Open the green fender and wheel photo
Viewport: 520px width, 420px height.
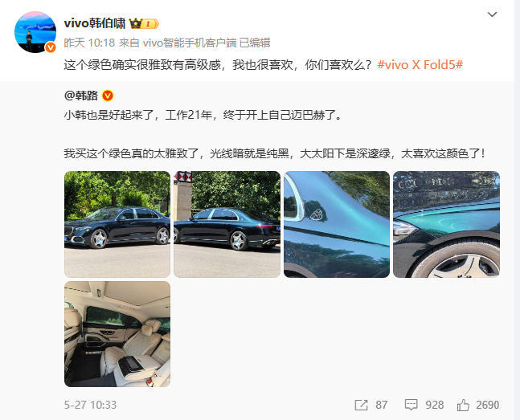pos(446,224)
